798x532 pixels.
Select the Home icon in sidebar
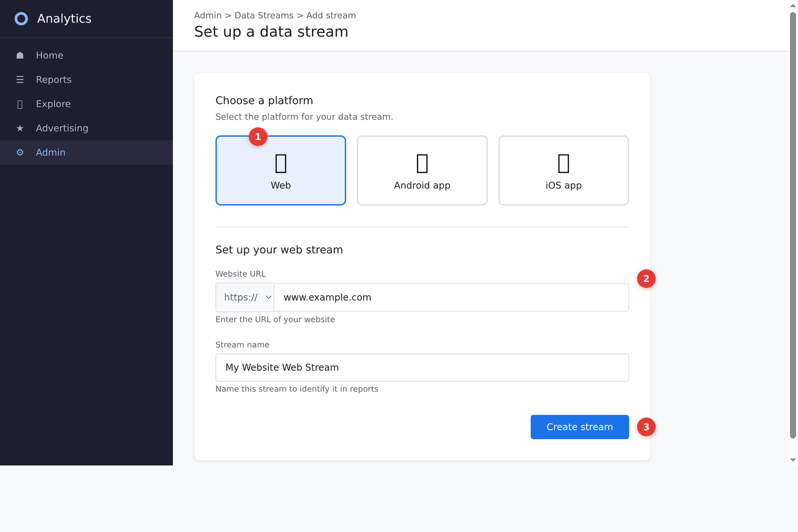(20, 55)
